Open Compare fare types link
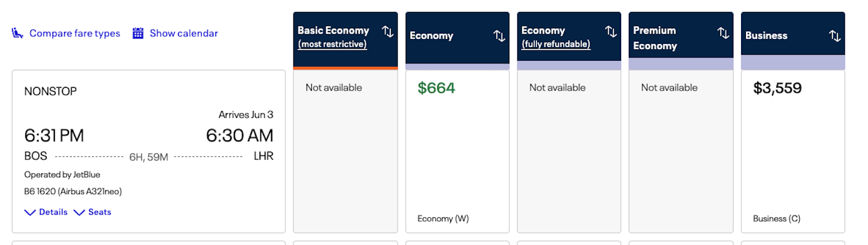Image resolution: width=868 pixels, height=245 pixels. pyautogui.click(x=75, y=34)
